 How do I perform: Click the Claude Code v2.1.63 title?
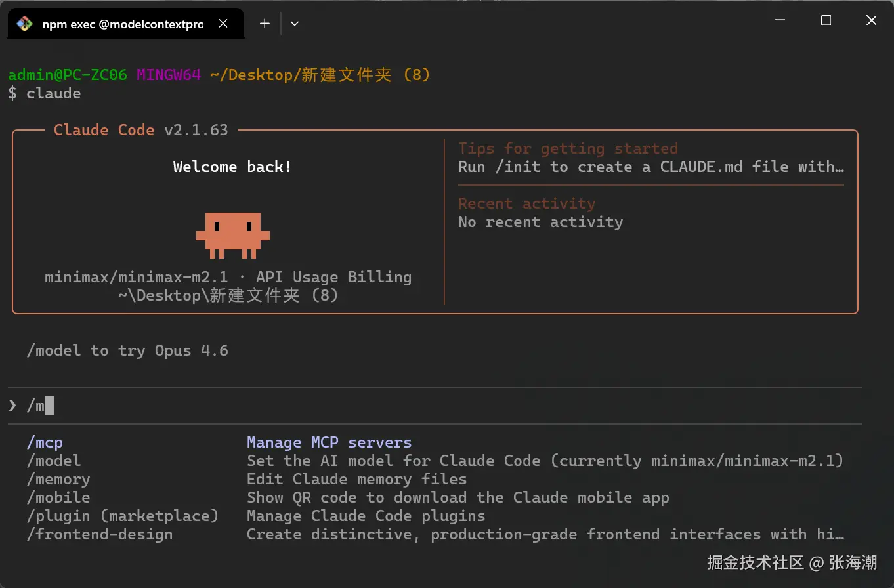pos(141,130)
